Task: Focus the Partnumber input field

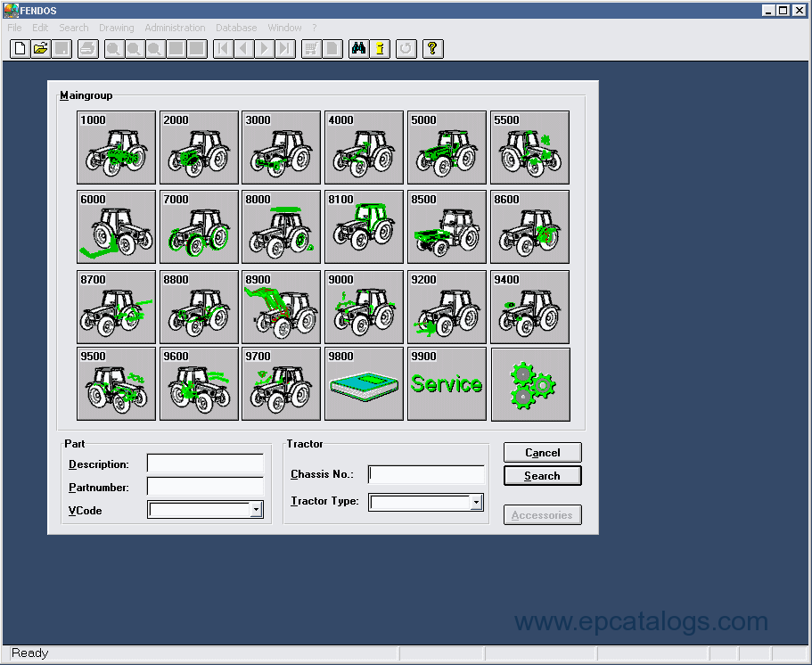Action: (x=205, y=487)
